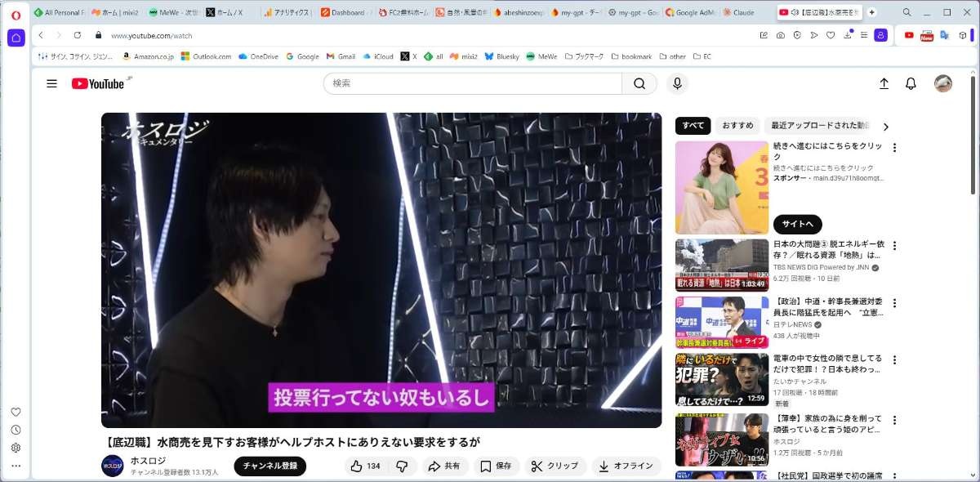Image resolution: width=980 pixels, height=482 pixels.
Task: Like the video with thumbs up
Action: [x=365, y=466]
